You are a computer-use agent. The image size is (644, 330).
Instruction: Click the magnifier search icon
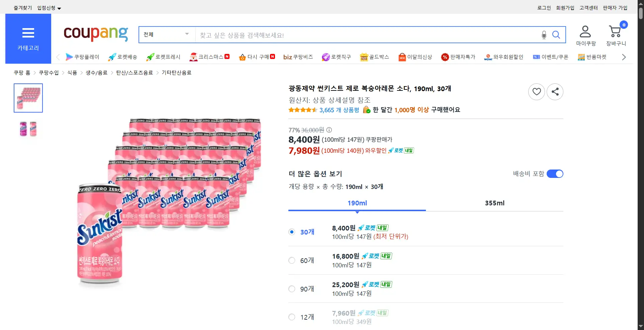click(556, 35)
